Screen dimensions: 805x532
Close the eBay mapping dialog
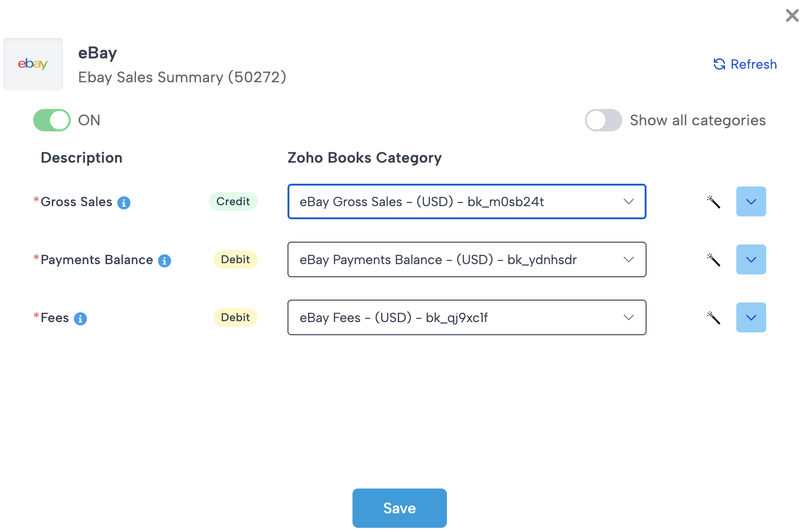[792, 15]
